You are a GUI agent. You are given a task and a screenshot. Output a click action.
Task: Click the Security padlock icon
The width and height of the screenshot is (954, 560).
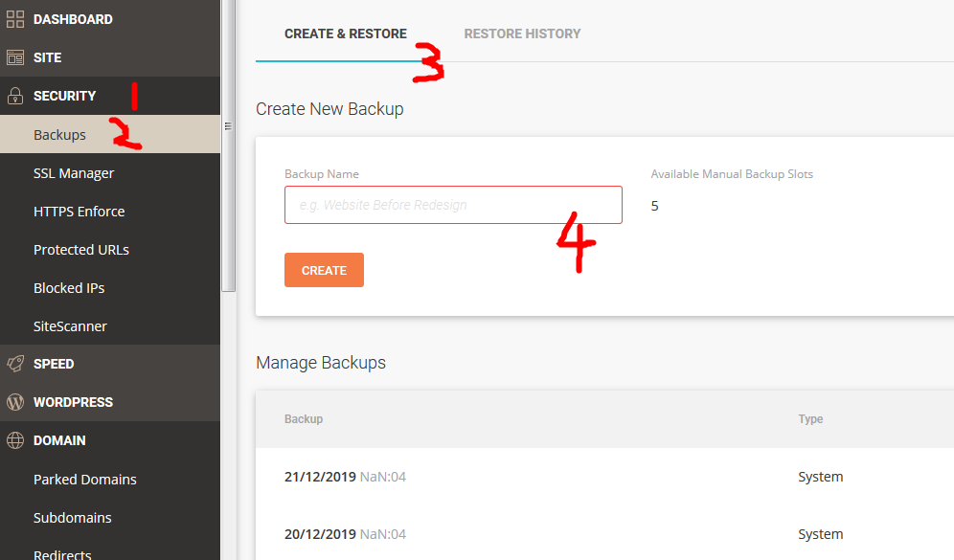click(x=15, y=96)
